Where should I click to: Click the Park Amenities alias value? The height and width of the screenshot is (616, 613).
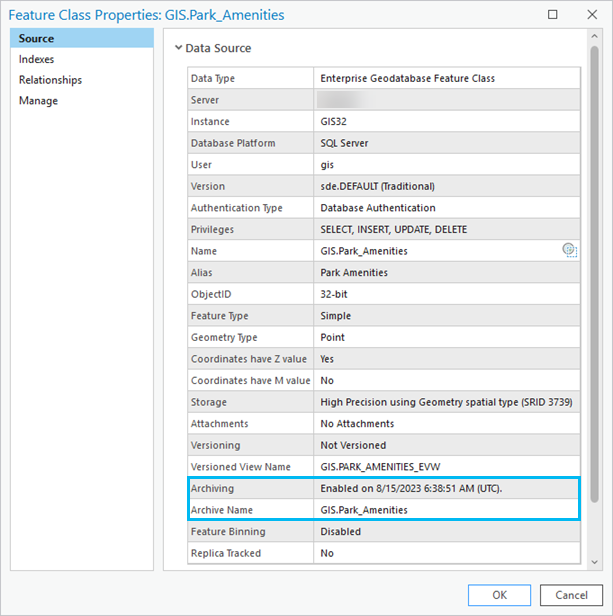(355, 273)
